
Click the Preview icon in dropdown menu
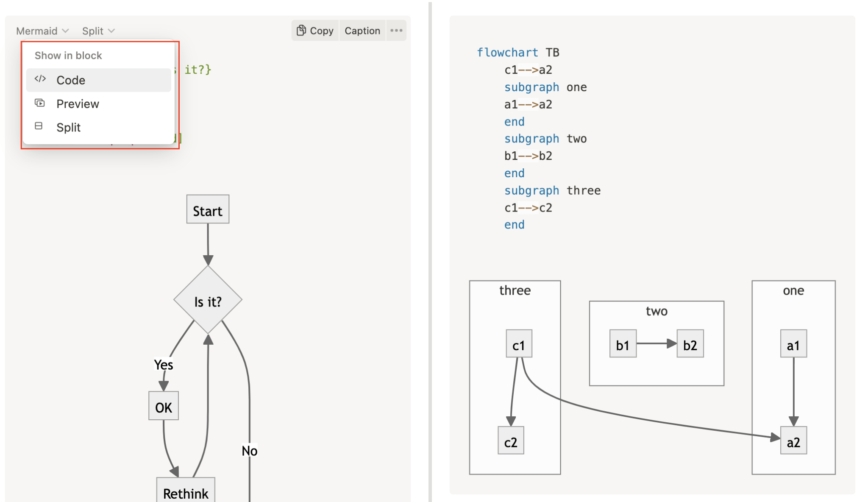(x=39, y=103)
